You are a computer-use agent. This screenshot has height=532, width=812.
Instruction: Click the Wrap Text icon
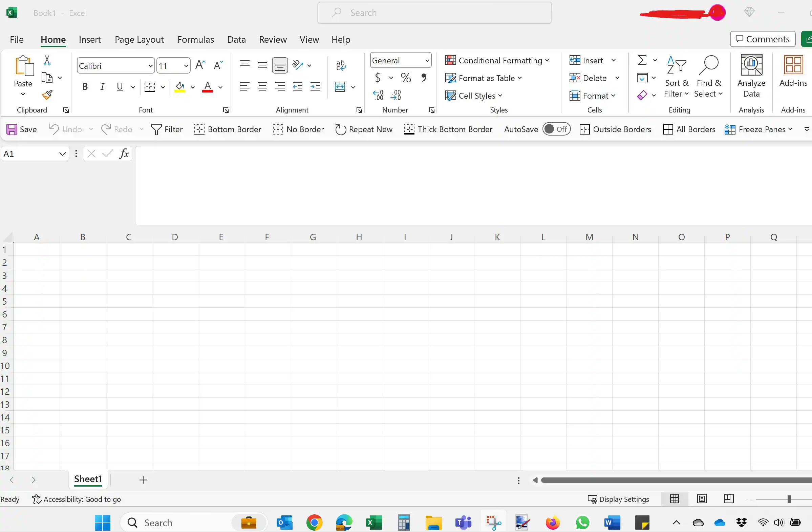341,65
